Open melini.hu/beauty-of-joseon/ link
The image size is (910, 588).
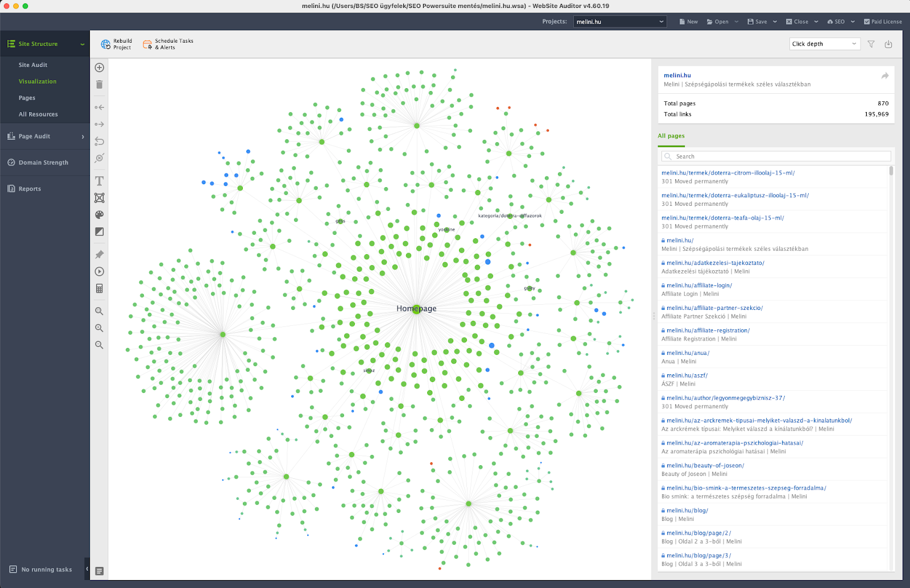tap(705, 465)
